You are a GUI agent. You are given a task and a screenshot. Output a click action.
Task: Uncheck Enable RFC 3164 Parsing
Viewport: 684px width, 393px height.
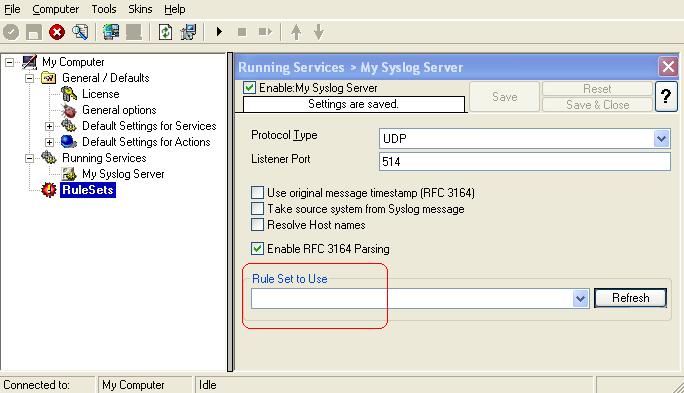tap(257, 249)
